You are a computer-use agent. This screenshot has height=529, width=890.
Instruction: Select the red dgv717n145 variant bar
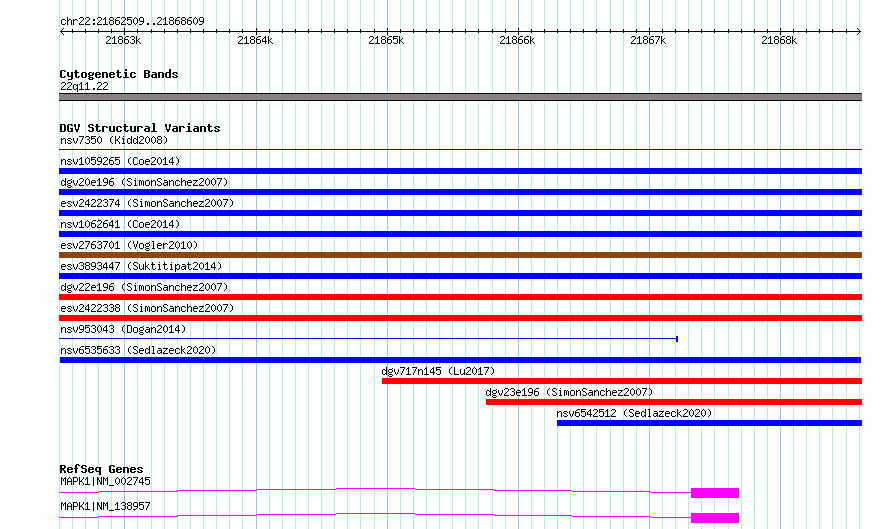click(x=622, y=381)
